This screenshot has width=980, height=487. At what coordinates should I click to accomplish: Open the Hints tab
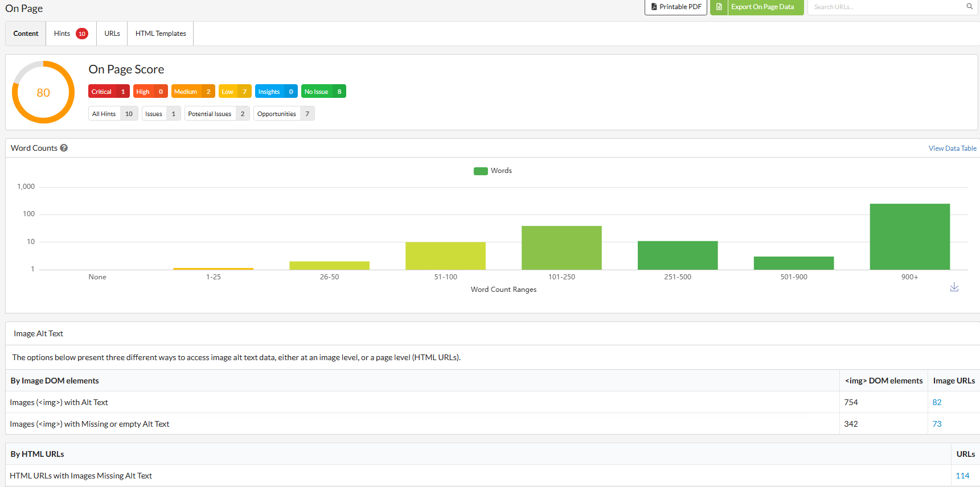point(71,34)
